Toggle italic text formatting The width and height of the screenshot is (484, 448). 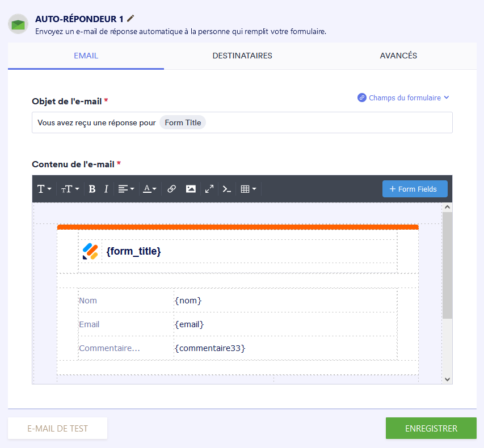coord(106,189)
